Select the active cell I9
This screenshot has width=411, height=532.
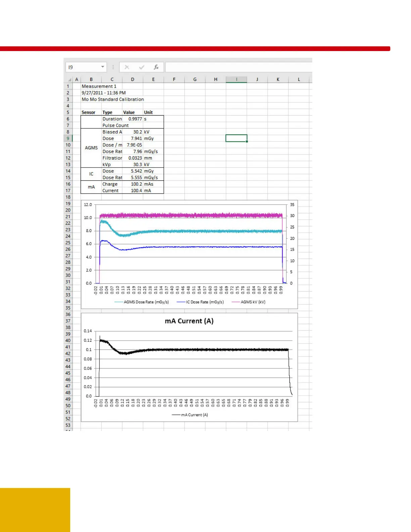tap(236, 138)
